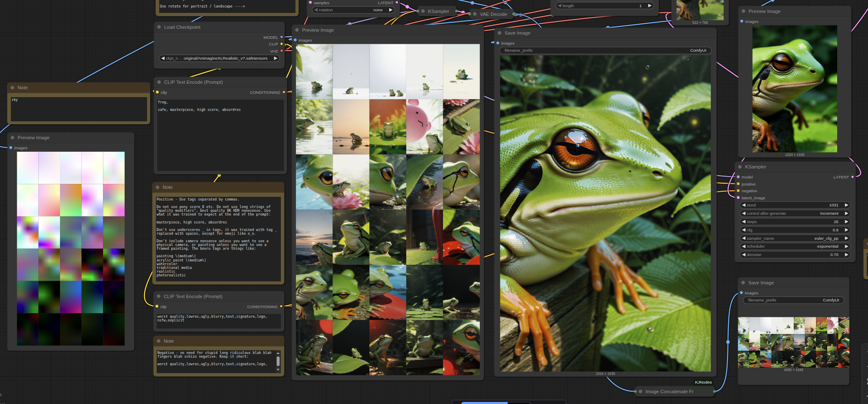Click CONDITIONING output port of the frog prompt node
Viewport: 868px width, 404px height.
pyautogui.click(x=284, y=92)
